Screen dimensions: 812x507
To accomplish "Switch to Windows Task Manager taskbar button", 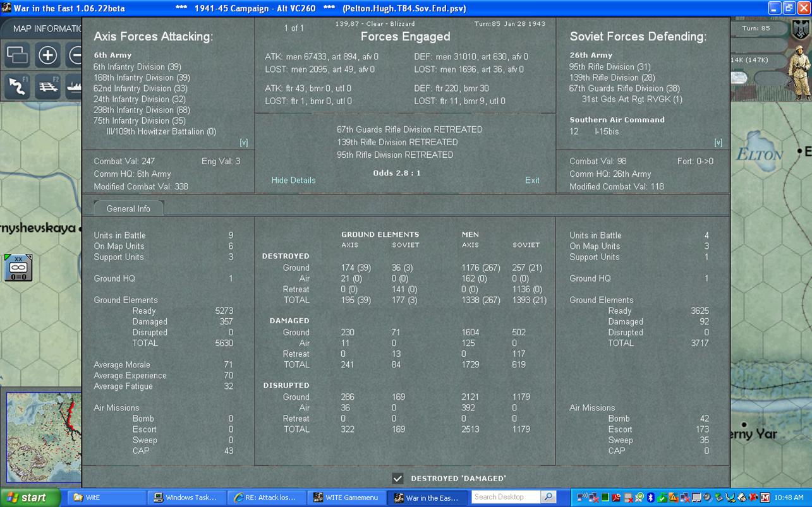I will pos(185,498).
